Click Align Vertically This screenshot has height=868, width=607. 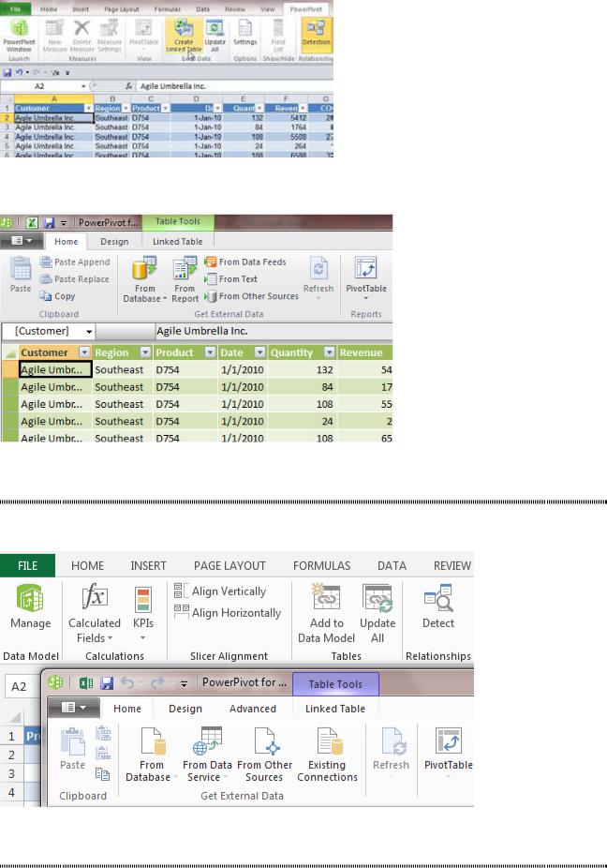(220, 591)
